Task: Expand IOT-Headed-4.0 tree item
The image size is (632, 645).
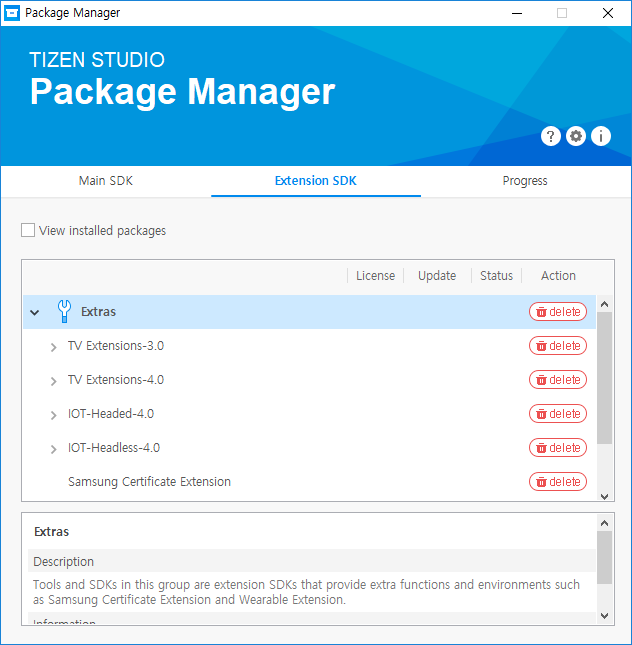Action: point(53,415)
